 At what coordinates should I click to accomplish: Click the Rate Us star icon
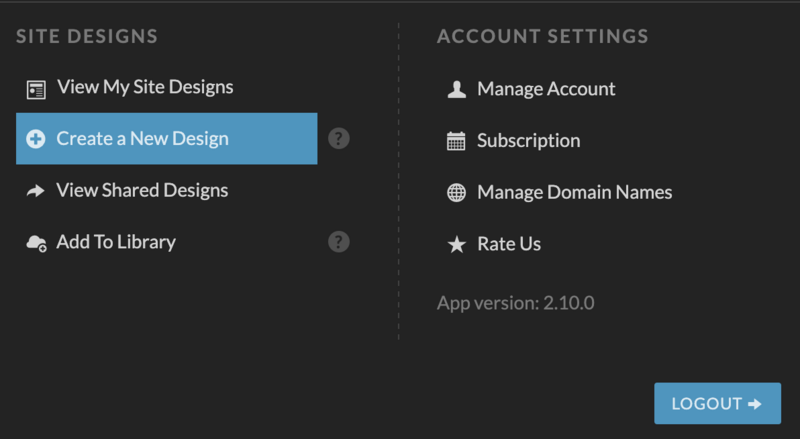(457, 245)
